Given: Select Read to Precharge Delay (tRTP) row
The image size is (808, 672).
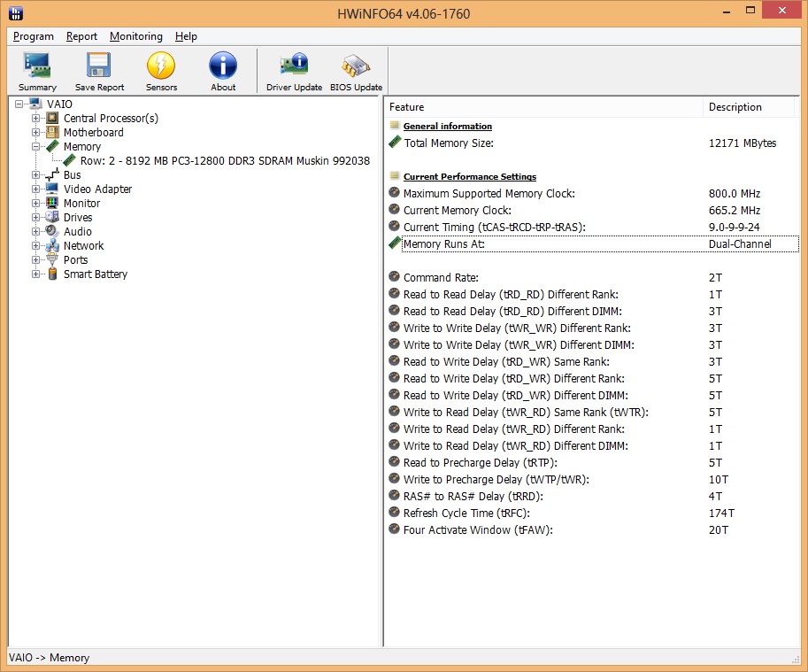Looking at the screenshot, I should coord(593,462).
